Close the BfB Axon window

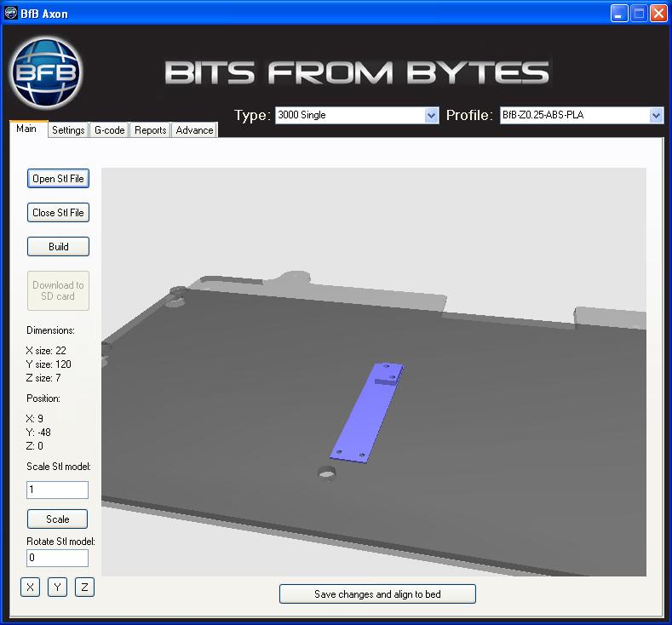[x=658, y=14]
